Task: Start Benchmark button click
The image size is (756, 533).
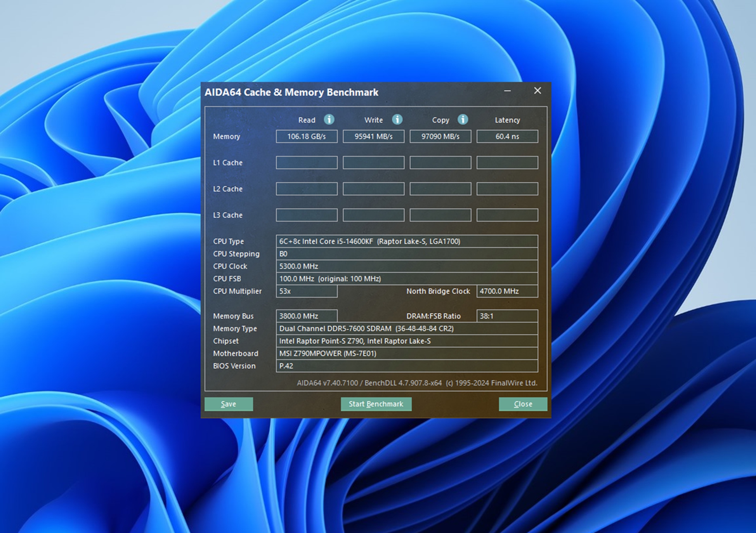Action: (376, 404)
